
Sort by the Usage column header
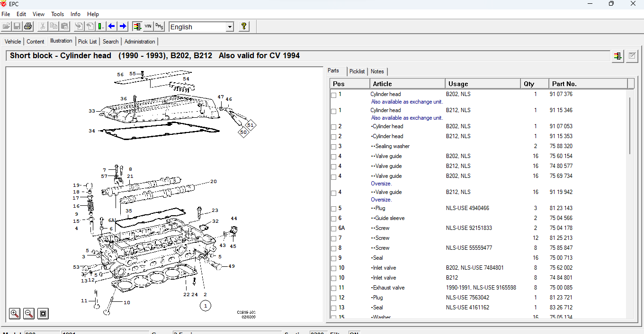483,84
